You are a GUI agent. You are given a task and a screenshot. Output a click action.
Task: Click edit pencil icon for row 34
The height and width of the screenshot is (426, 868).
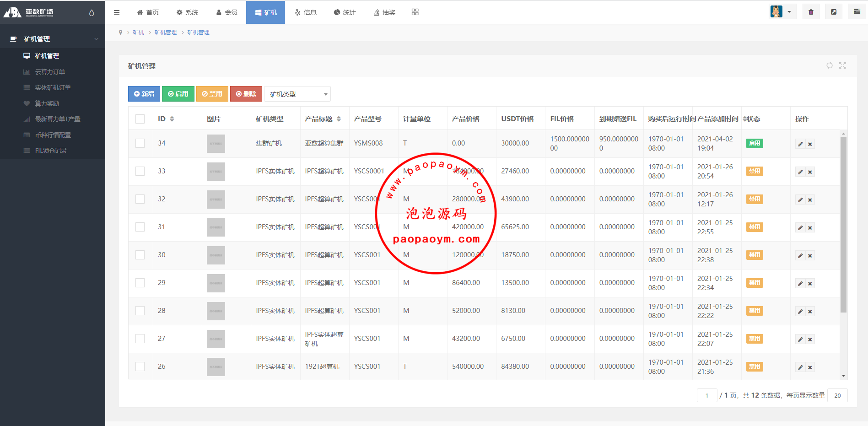[800, 144]
